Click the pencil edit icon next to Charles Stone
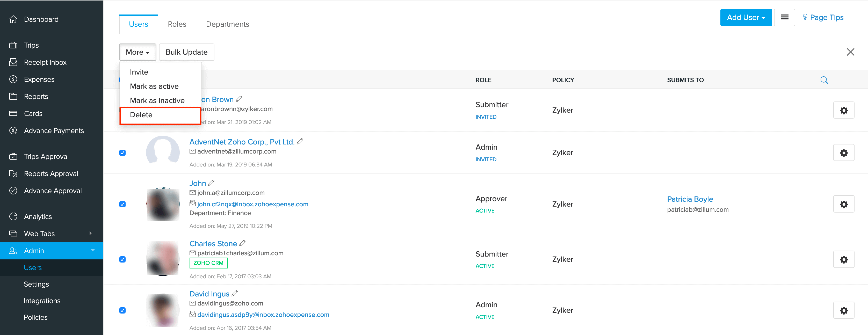 (x=242, y=243)
